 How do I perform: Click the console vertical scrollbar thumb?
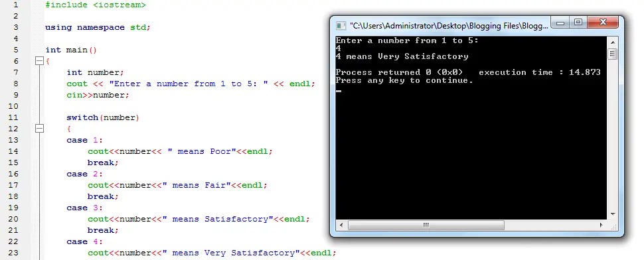tap(612, 54)
